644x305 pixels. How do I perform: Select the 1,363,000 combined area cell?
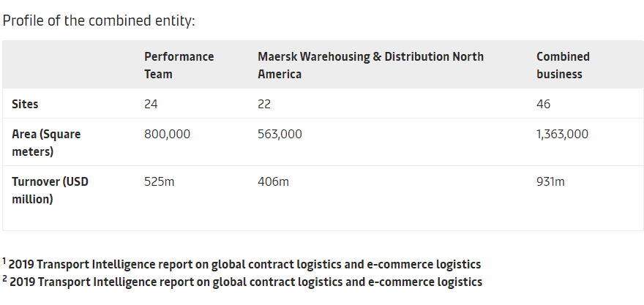[562, 135]
